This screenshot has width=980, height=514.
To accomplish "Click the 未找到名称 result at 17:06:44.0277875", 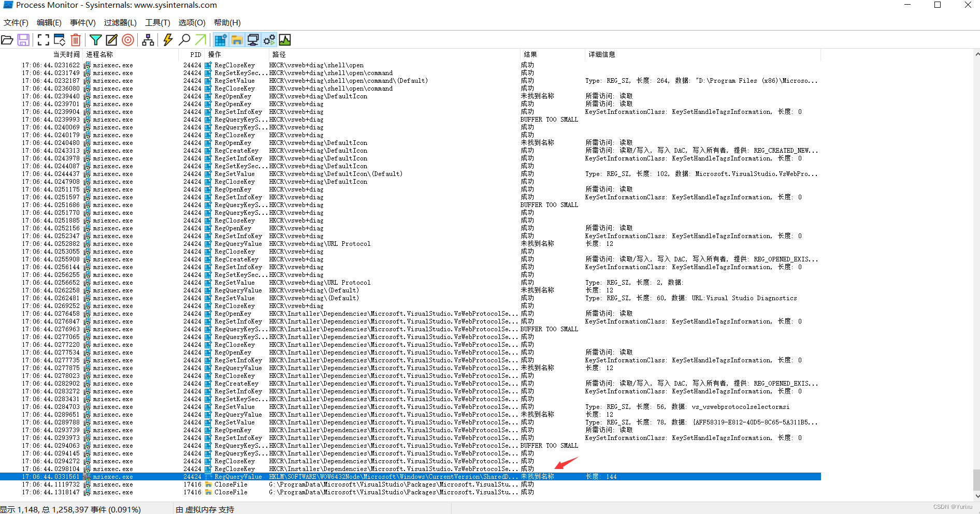I will point(537,368).
